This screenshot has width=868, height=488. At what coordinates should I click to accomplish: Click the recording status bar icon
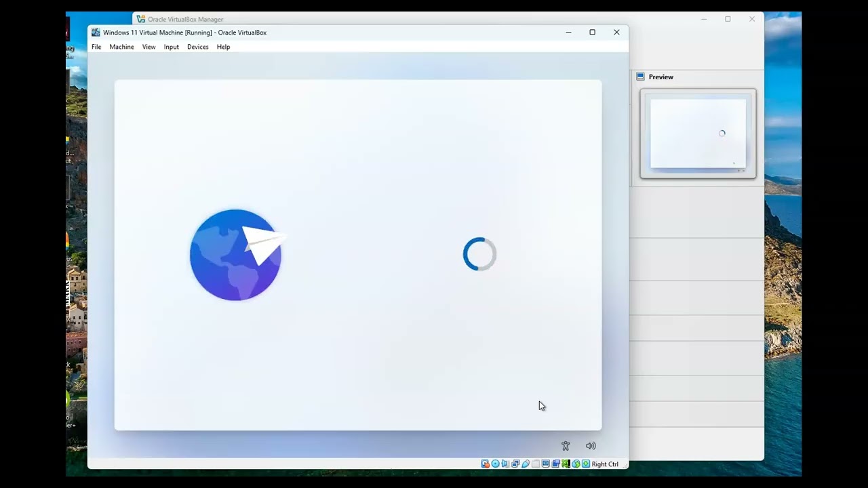tap(555, 464)
